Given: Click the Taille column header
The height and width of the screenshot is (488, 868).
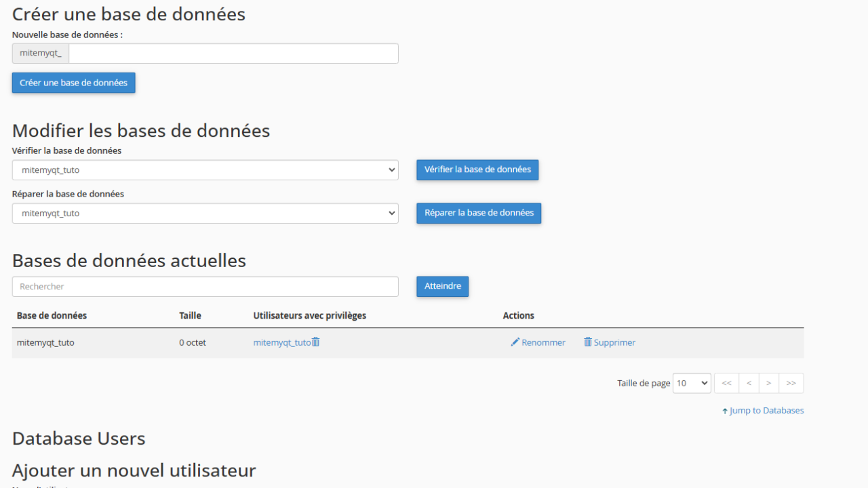Looking at the screenshot, I should 190,316.
